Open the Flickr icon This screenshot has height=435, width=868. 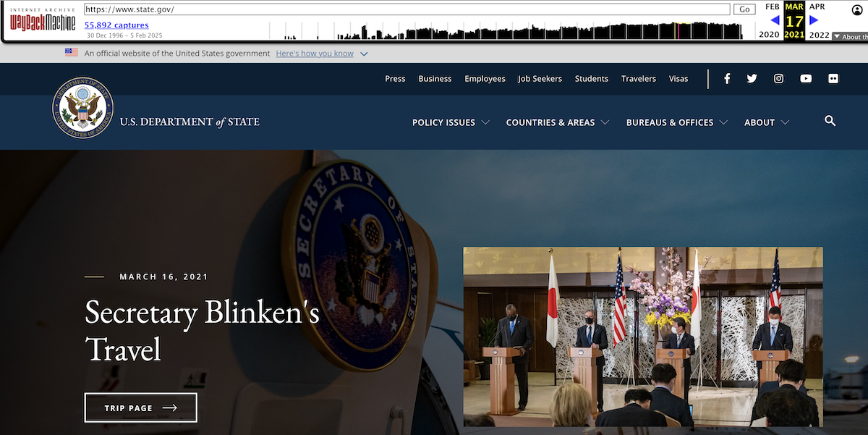click(x=833, y=78)
